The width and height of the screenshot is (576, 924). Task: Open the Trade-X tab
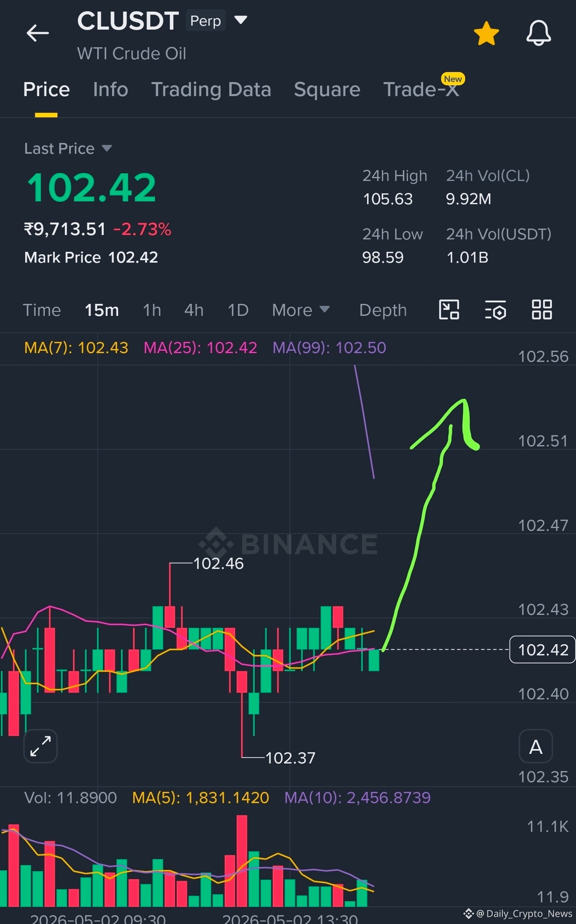(x=421, y=89)
